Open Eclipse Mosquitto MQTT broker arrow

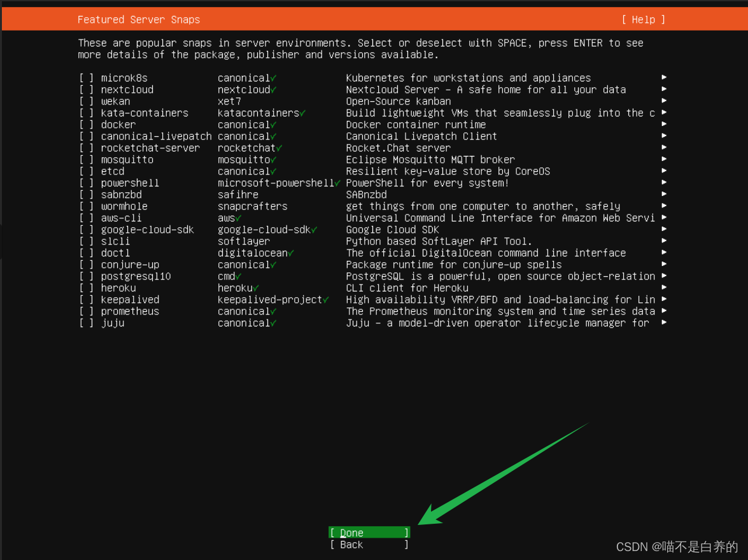click(664, 159)
